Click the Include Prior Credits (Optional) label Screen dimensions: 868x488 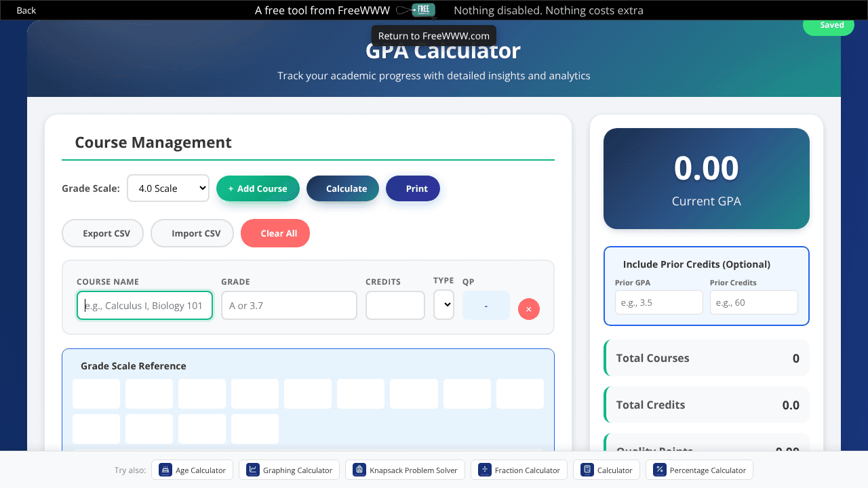pyautogui.click(x=696, y=264)
